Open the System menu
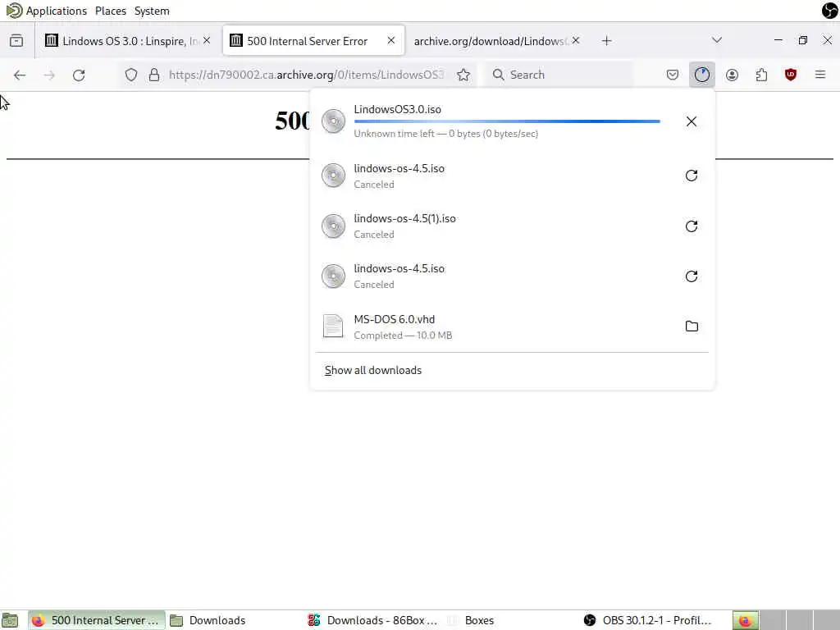The image size is (840, 630). click(x=152, y=11)
